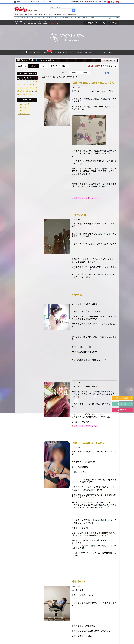Open calendar day 25
This screenshot has width=134, height=644.
coord(36,91)
